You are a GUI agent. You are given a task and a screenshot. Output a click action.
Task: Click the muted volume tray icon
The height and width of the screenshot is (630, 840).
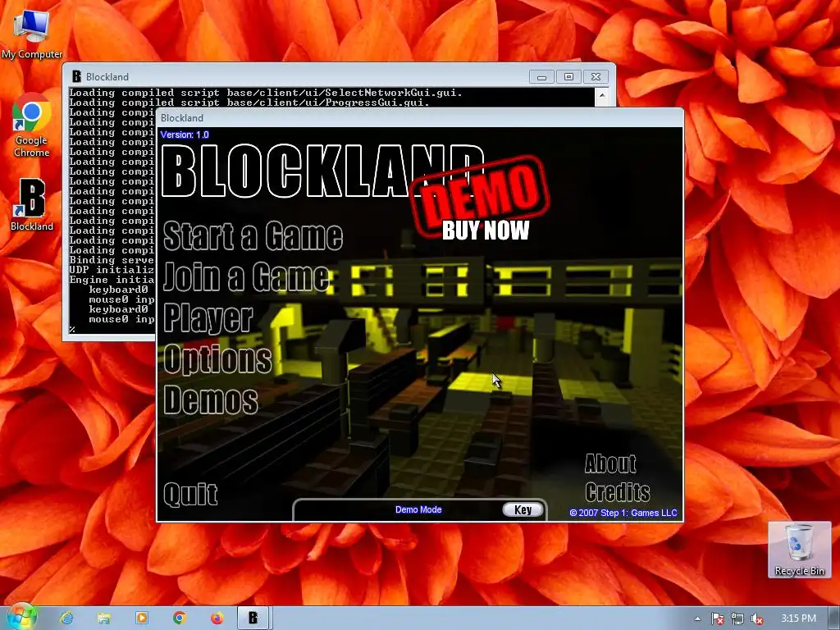(x=757, y=619)
